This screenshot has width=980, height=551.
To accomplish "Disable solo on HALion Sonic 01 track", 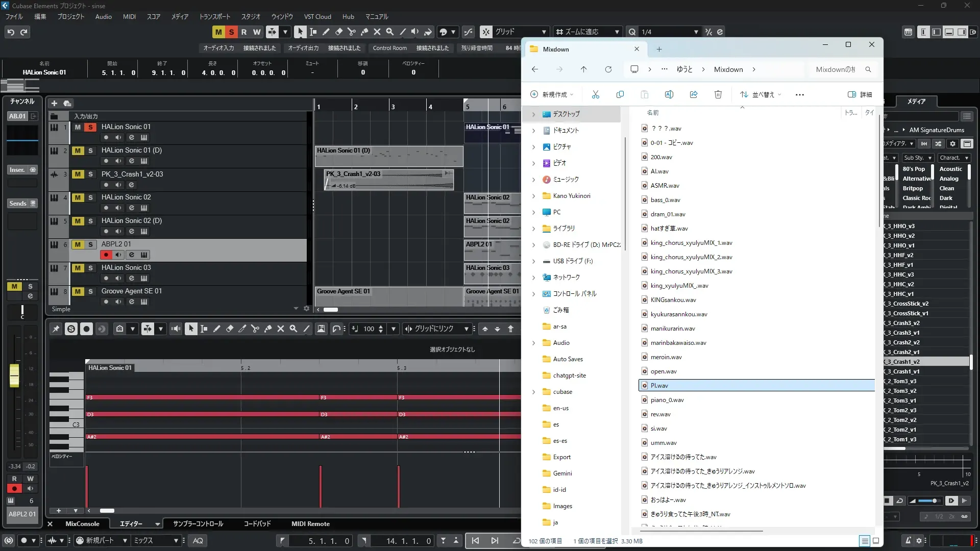I will tap(90, 127).
